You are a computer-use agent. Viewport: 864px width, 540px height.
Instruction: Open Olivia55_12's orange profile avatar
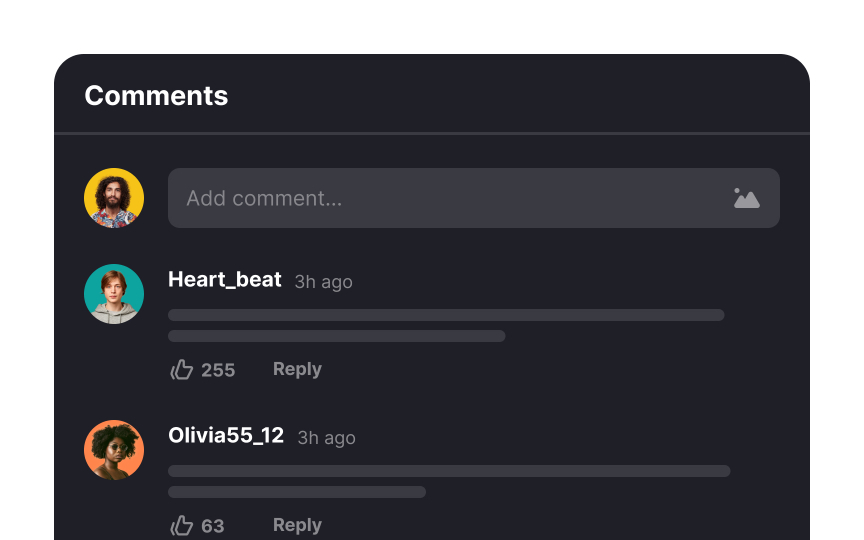coord(114,450)
